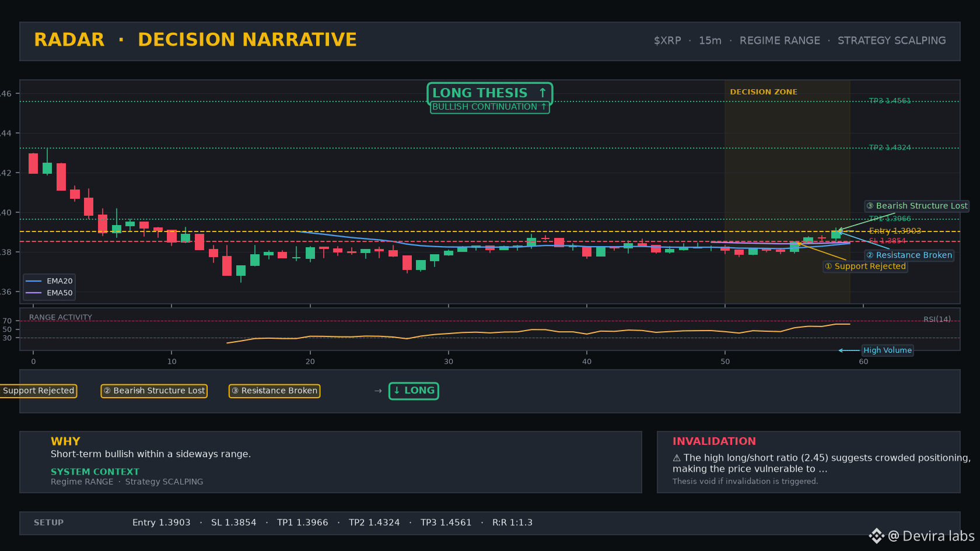Click the EMA50 legend line swatch
Image resolution: width=980 pixels, height=551 pixels.
[34, 293]
